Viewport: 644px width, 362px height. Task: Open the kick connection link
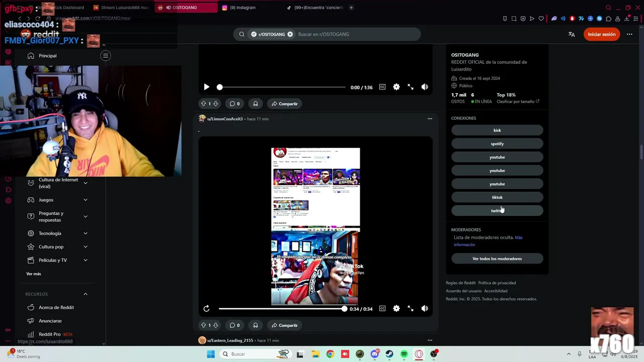click(497, 130)
